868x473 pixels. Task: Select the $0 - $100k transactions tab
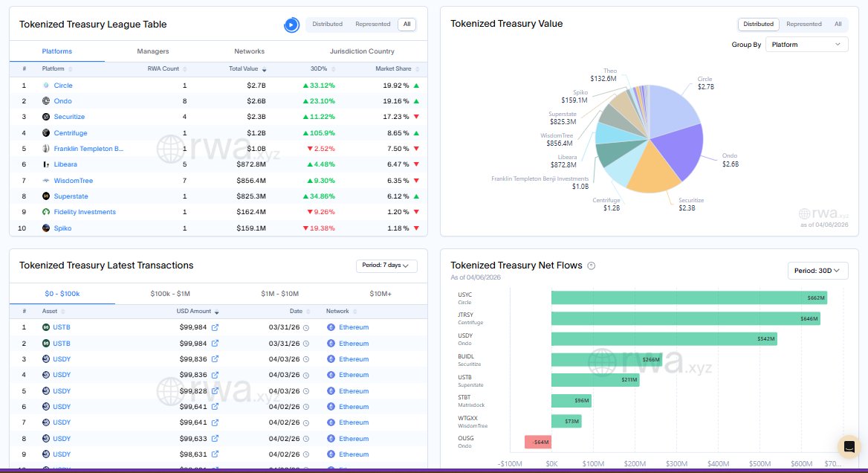[x=62, y=294]
